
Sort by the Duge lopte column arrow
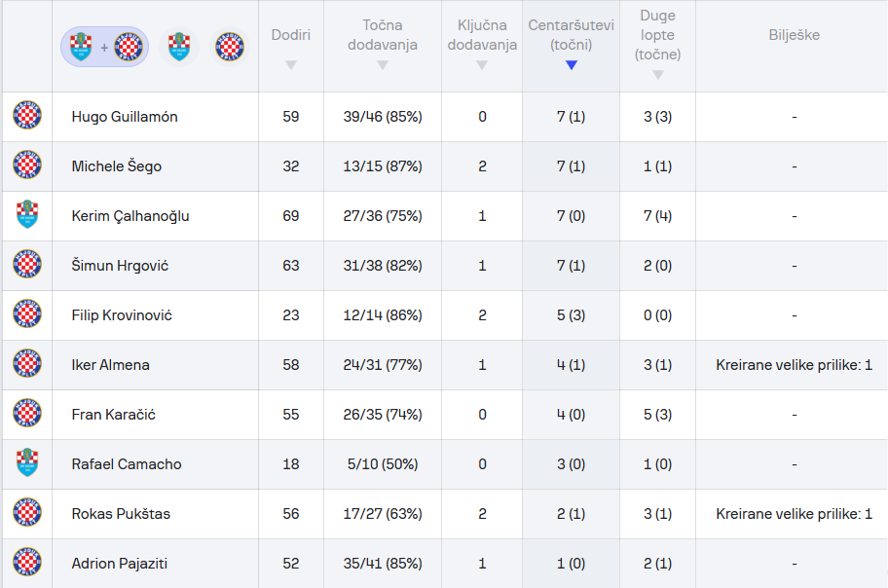pos(658,75)
